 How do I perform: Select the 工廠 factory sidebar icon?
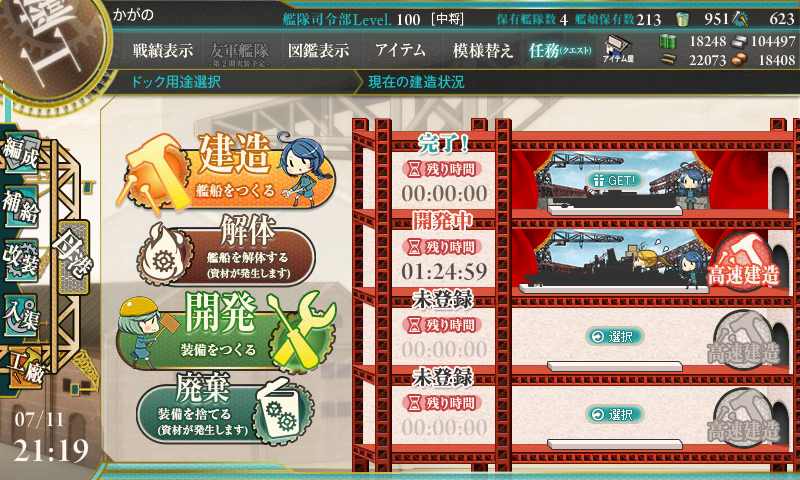coord(24,368)
